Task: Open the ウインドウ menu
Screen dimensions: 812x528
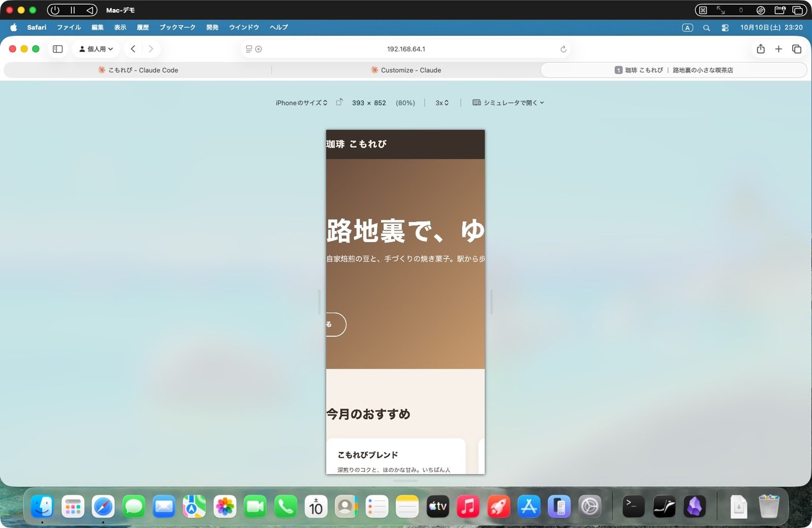Action: [x=244, y=27]
